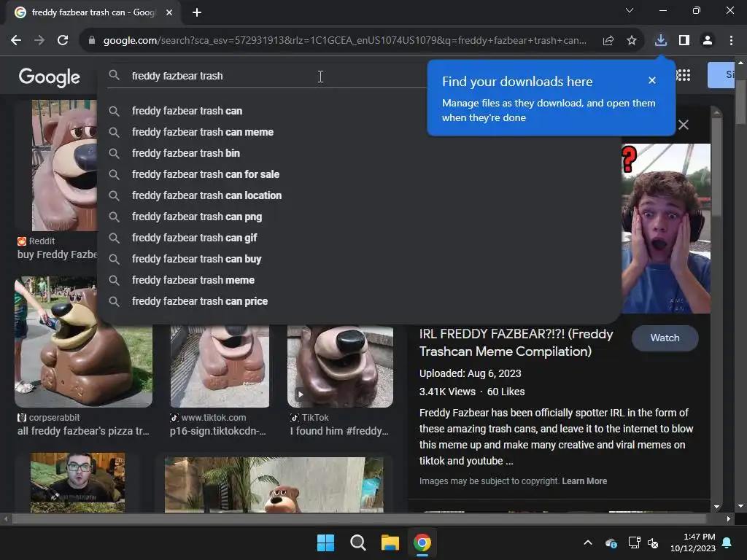
Task: Open the Reddit bear image result
Action: point(64,166)
